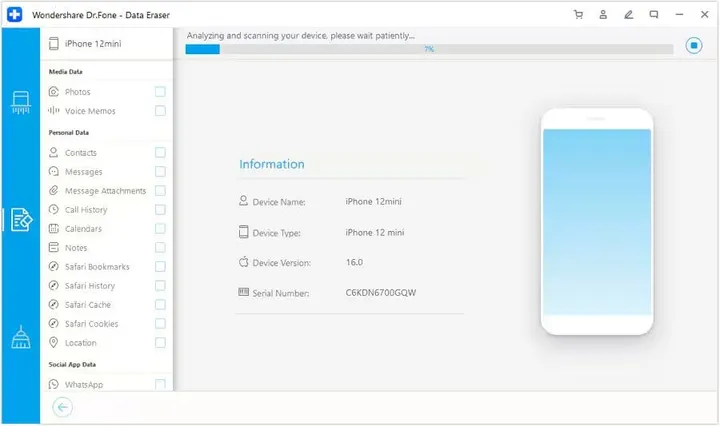Enable the Contacts checkbox
720x426 pixels.
click(x=160, y=152)
